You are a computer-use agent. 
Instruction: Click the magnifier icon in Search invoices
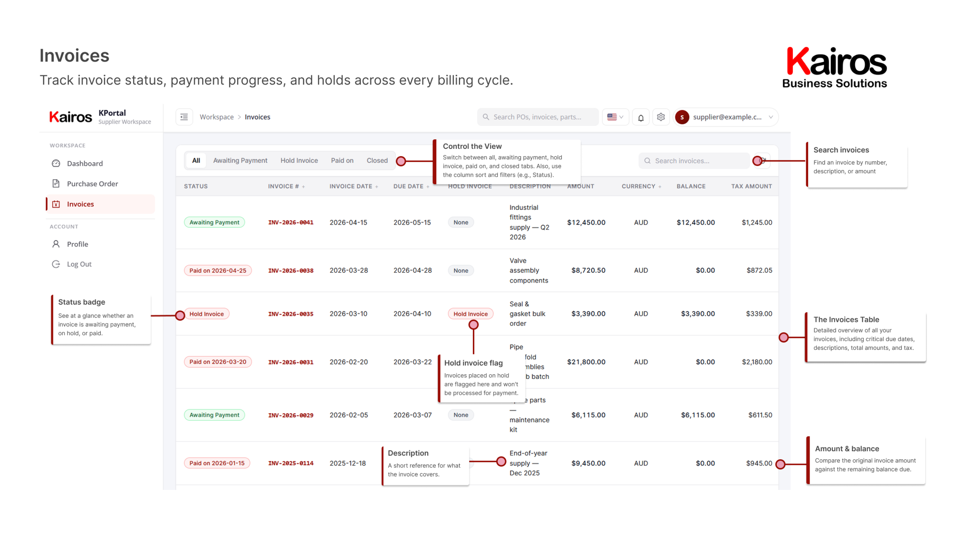click(x=647, y=161)
